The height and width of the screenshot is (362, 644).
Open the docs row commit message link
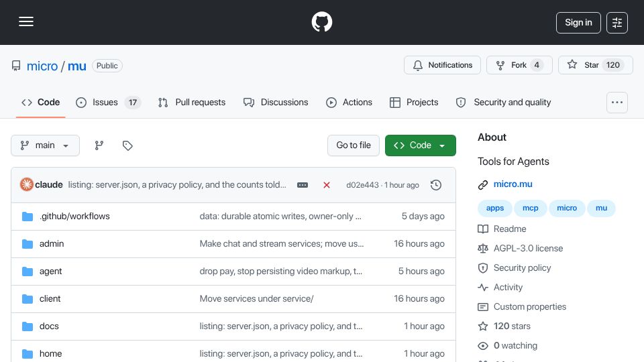281,326
